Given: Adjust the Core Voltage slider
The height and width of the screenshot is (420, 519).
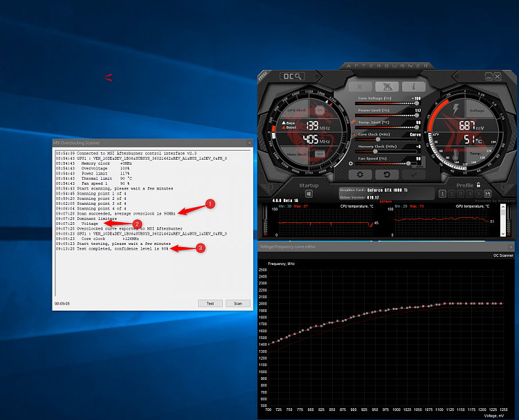Looking at the screenshot, I should coord(386,103).
